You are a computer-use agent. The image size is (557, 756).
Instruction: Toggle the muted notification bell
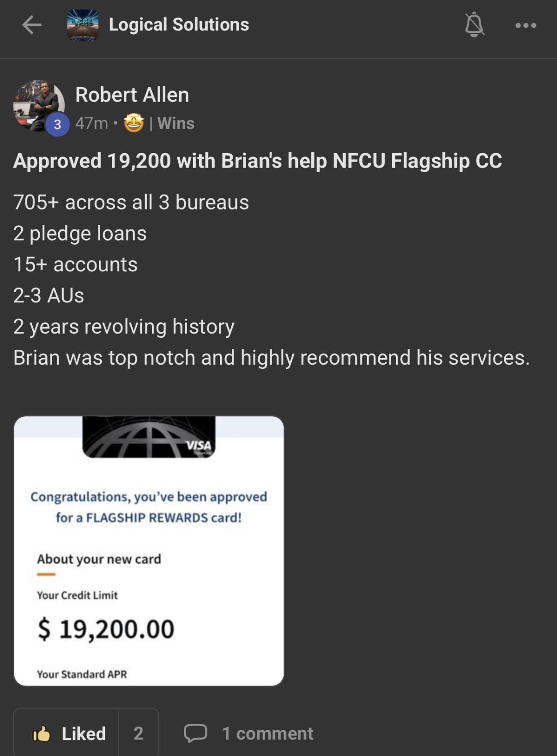click(x=474, y=25)
